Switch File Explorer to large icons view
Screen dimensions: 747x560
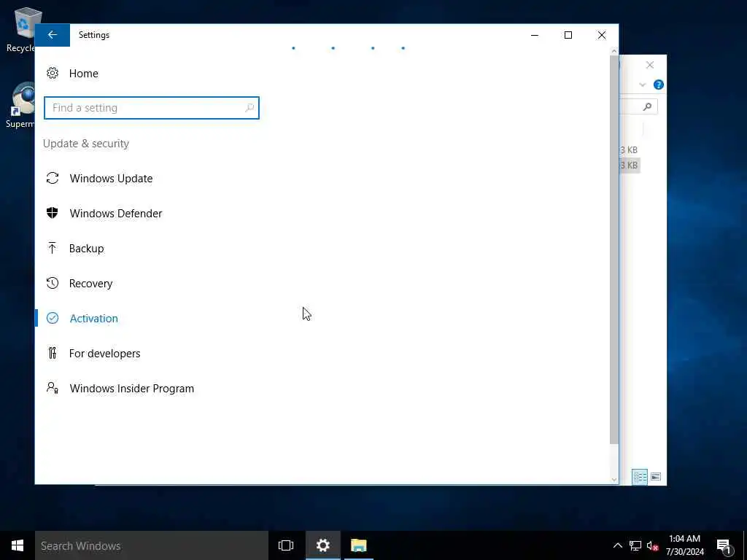click(656, 477)
